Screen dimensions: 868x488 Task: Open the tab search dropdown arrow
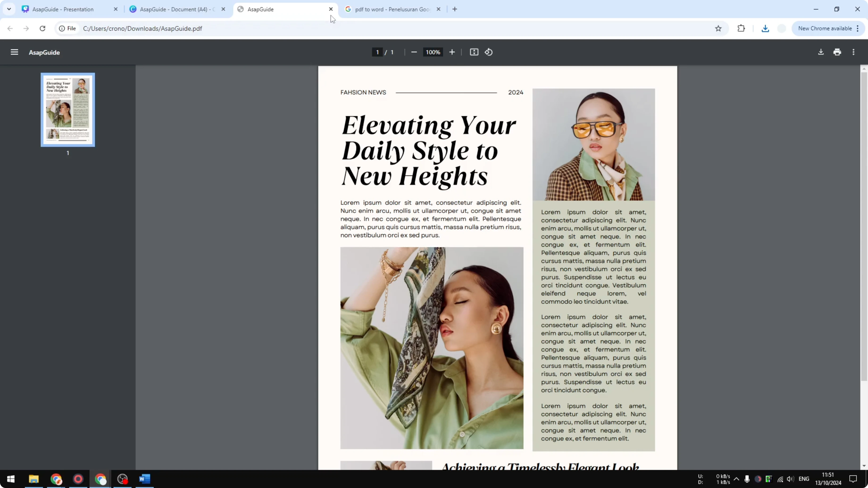pos(9,9)
